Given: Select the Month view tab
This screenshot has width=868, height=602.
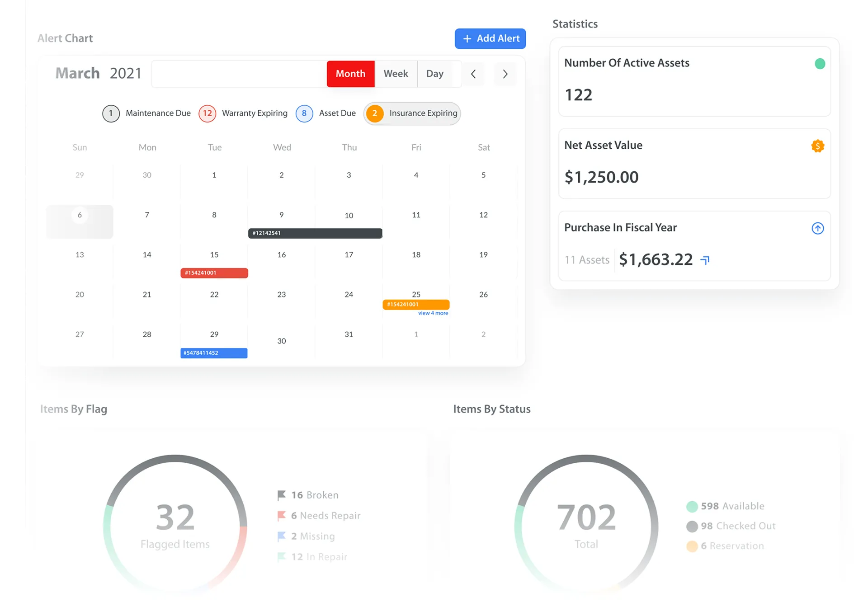Looking at the screenshot, I should [x=350, y=74].
